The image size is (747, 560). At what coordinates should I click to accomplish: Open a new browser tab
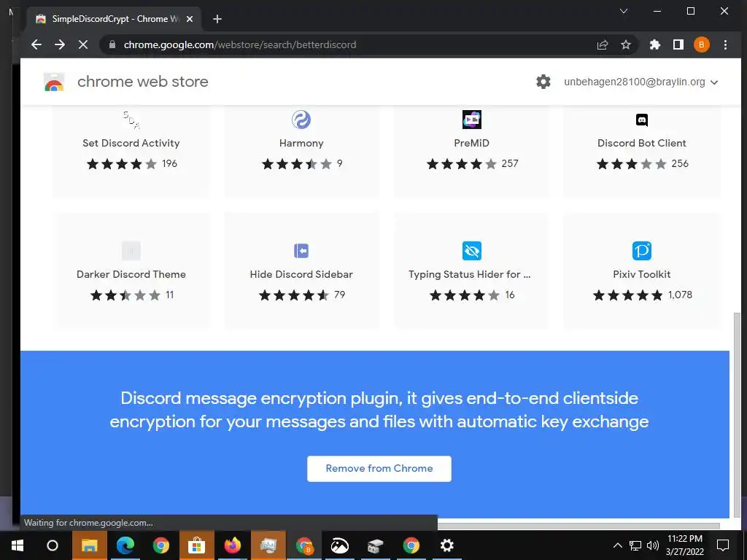tap(217, 19)
